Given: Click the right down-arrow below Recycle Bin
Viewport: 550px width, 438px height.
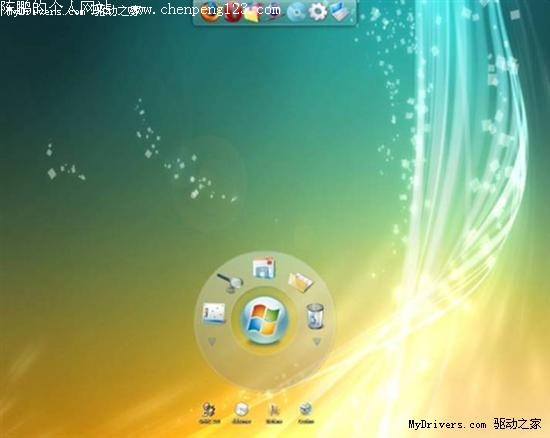Looking at the screenshot, I should click(317, 341).
